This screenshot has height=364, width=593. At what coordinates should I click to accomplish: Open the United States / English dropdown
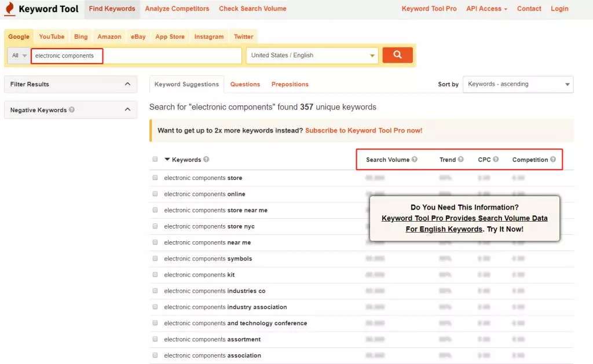[x=313, y=56]
